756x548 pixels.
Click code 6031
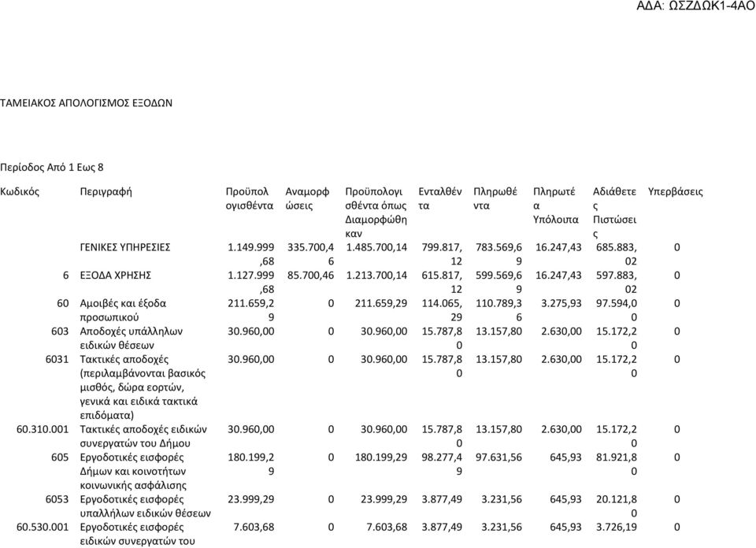(57, 360)
